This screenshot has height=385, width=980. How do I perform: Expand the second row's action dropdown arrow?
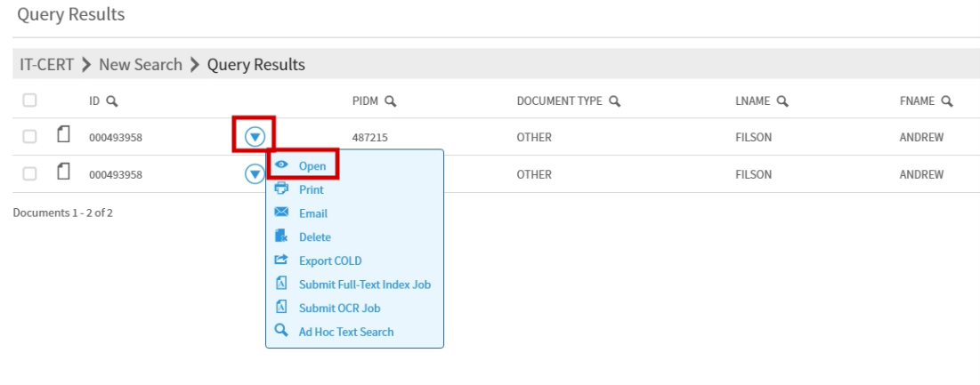coord(253,174)
